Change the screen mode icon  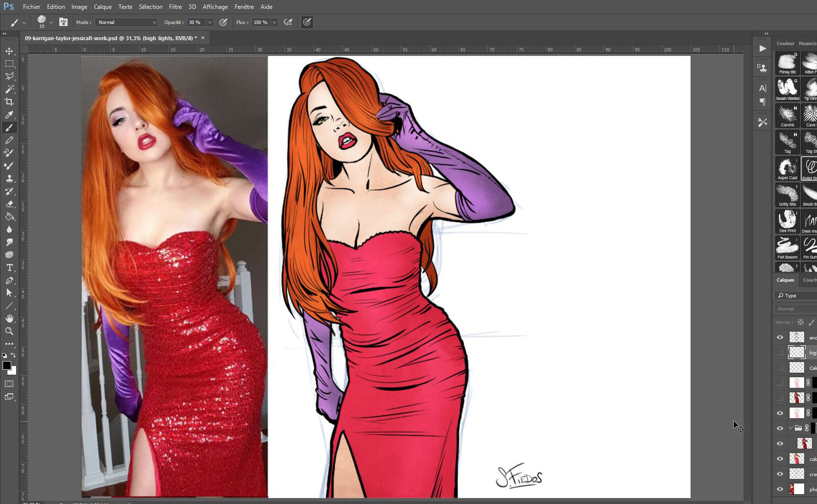(x=9, y=397)
